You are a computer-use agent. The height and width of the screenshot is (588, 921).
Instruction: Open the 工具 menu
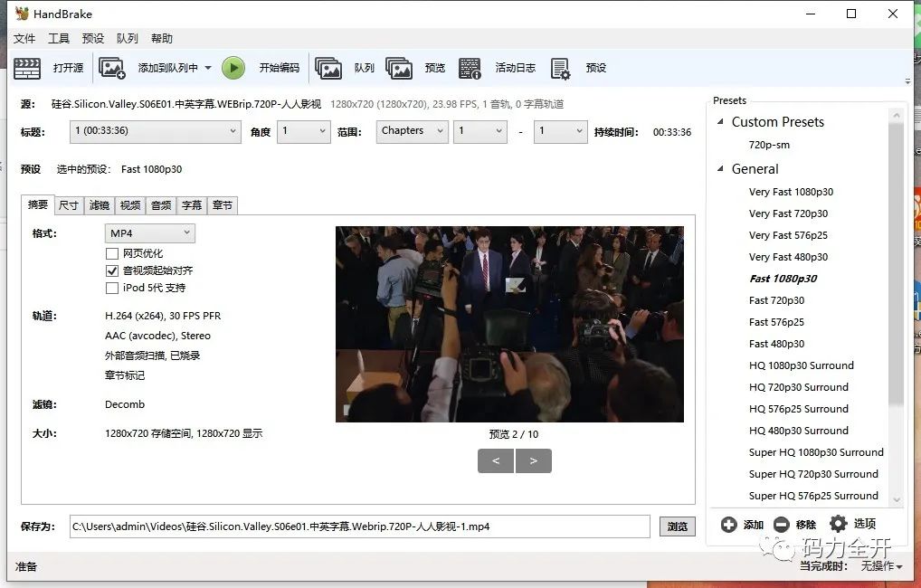(x=59, y=38)
